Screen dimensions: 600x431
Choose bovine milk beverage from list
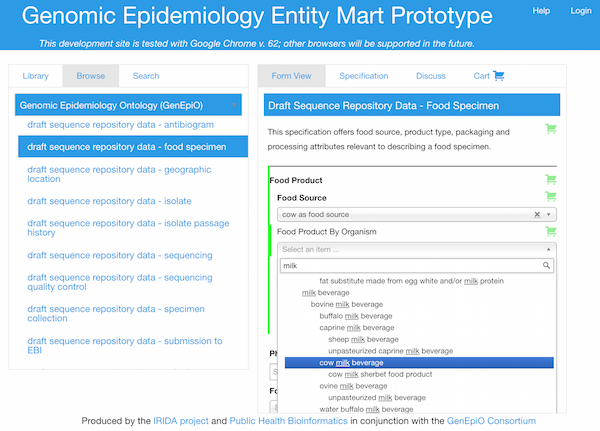[347, 304]
